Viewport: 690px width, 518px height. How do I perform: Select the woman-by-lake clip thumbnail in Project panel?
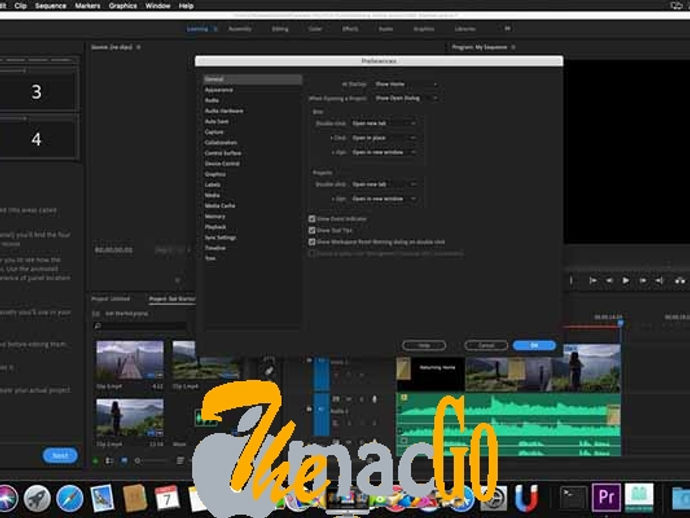pyautogui.click(x=130, y=417)
